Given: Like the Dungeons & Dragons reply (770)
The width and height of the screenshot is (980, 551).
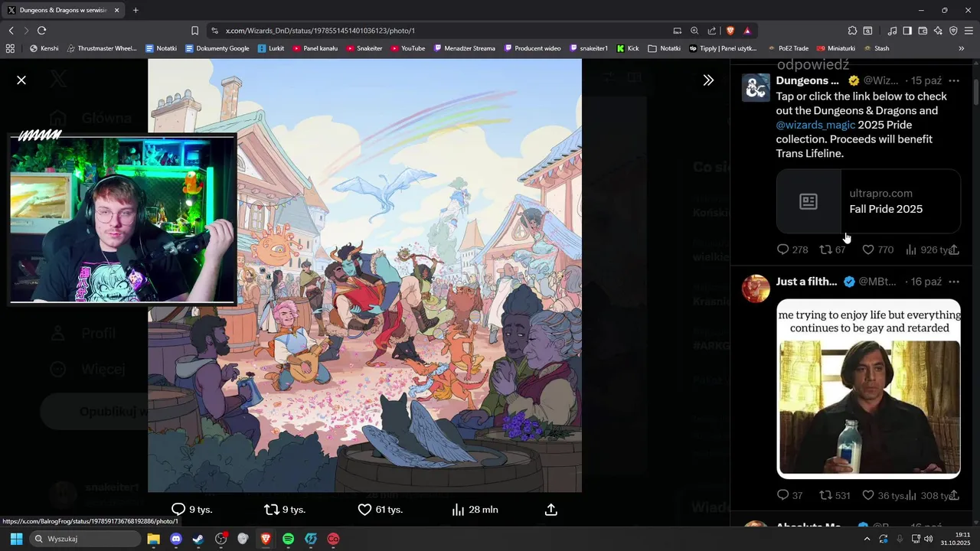Looking at the screenshot, I should point(868,249).
